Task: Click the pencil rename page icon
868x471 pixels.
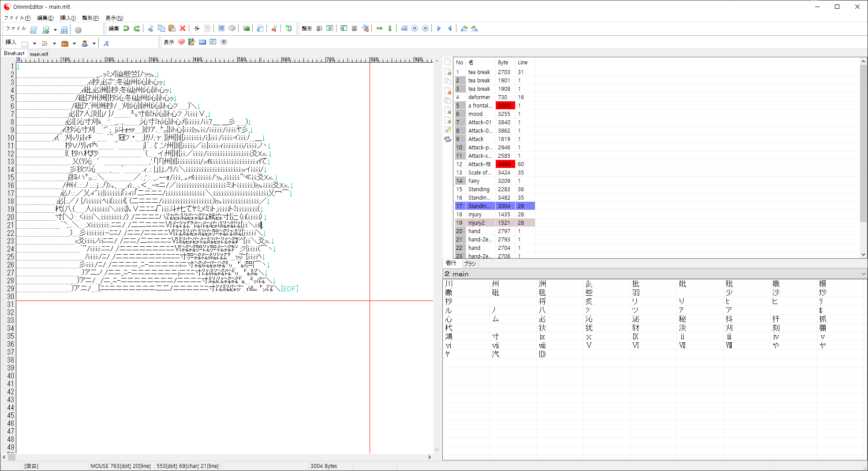Action: click(x=448, y=130)
